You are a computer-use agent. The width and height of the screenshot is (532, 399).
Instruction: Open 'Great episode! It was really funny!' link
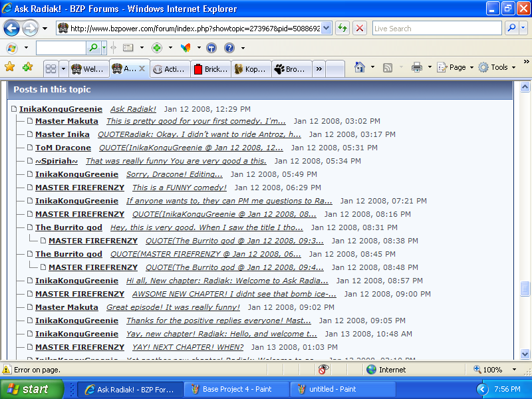[x=173, y=307]
